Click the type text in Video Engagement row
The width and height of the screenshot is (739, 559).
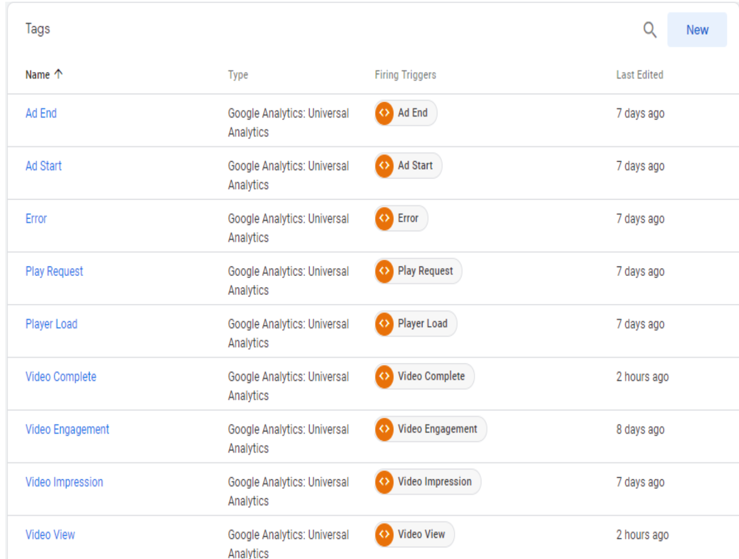(288, 439)
